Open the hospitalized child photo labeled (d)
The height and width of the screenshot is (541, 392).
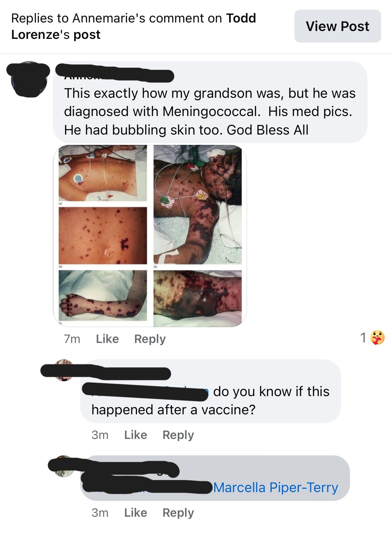[198, 205]
